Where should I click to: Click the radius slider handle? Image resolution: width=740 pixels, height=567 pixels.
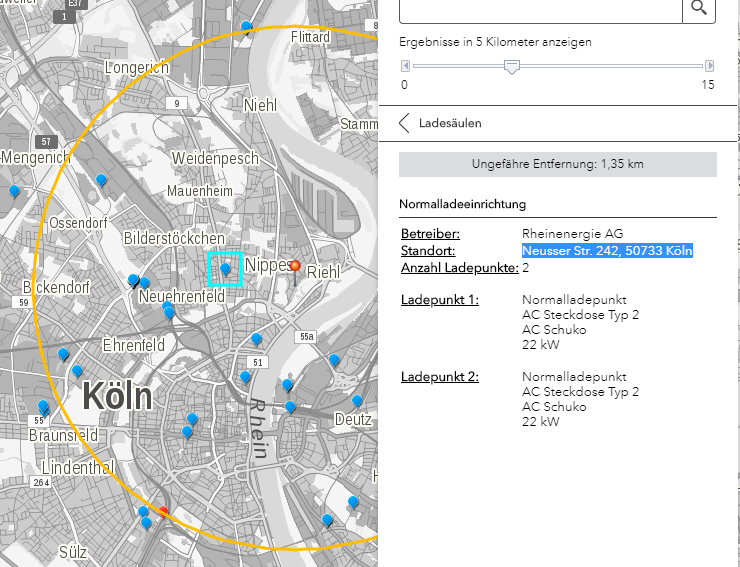pos(512,66)
